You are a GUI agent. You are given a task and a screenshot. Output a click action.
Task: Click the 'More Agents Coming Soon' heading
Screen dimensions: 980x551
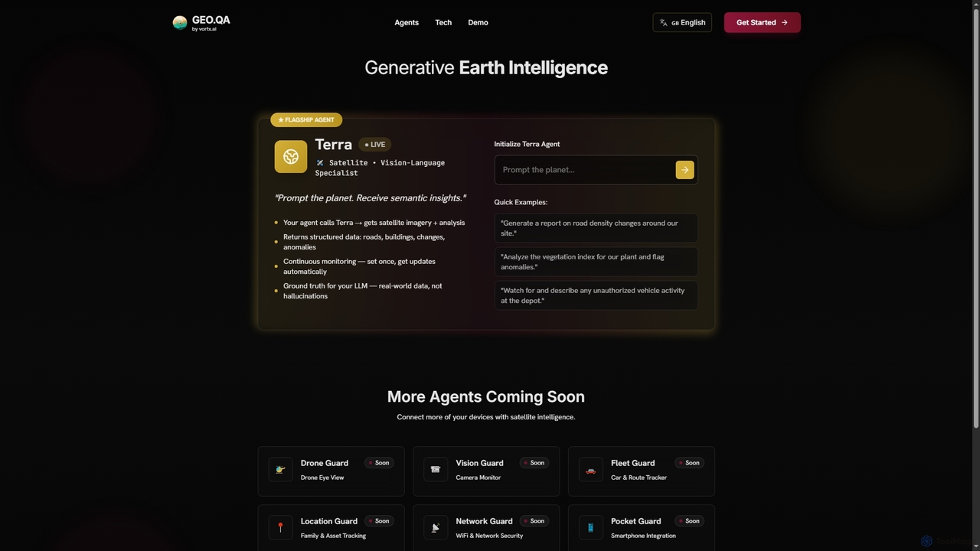[486, 396]
